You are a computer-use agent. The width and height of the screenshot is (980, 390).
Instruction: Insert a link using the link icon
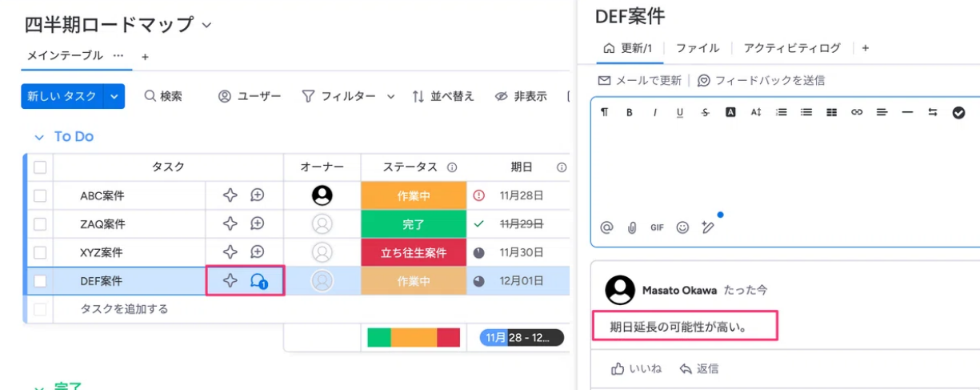click(x=857, y=113)
